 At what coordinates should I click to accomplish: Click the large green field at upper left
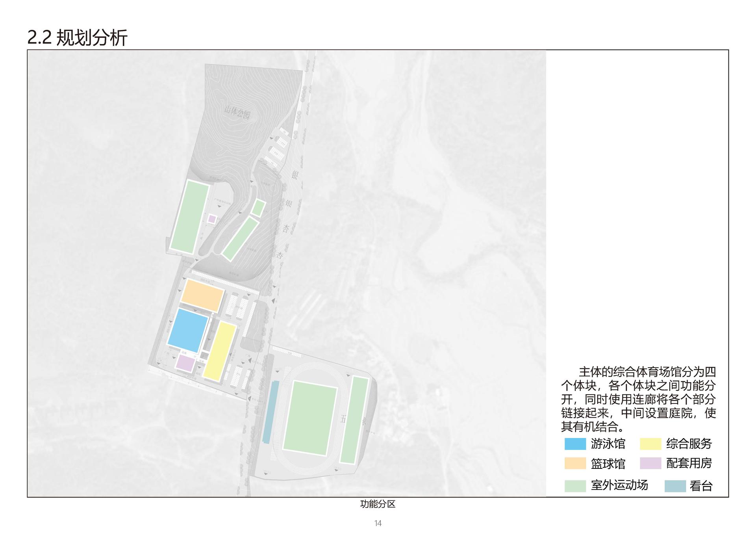click(190, 217)
